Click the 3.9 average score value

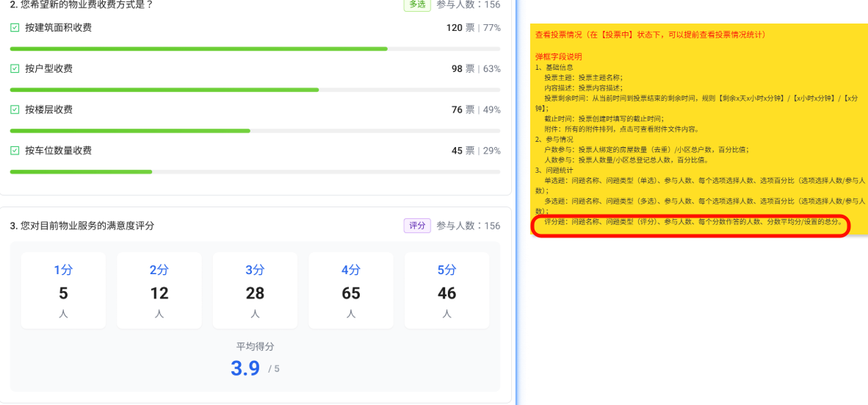point(245,368)
